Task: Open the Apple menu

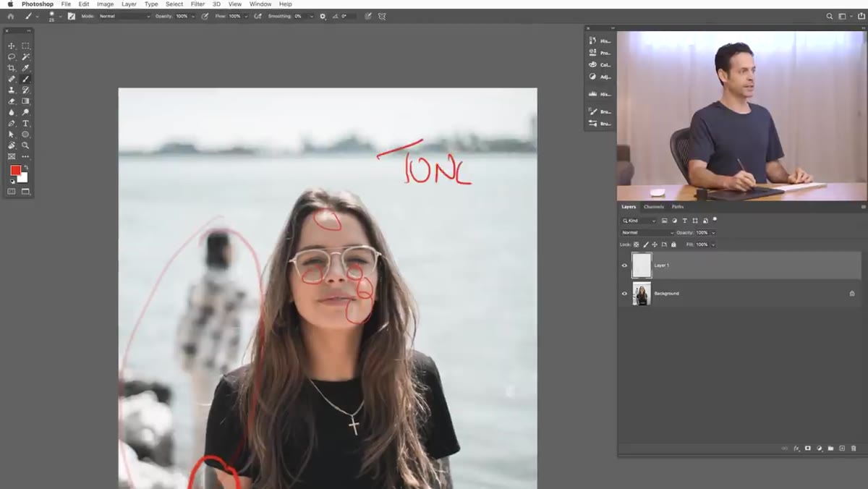Action: (10, 4)
